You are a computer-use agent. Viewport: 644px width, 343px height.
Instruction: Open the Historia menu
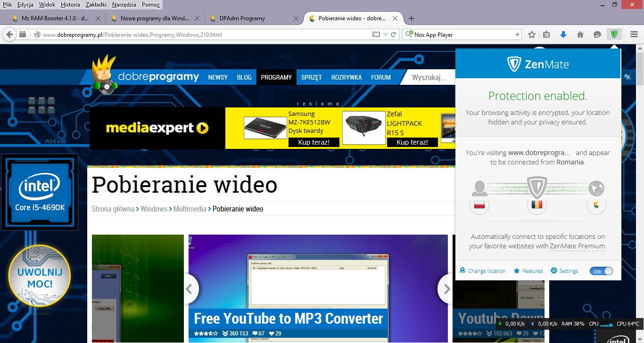coord(70,5)
